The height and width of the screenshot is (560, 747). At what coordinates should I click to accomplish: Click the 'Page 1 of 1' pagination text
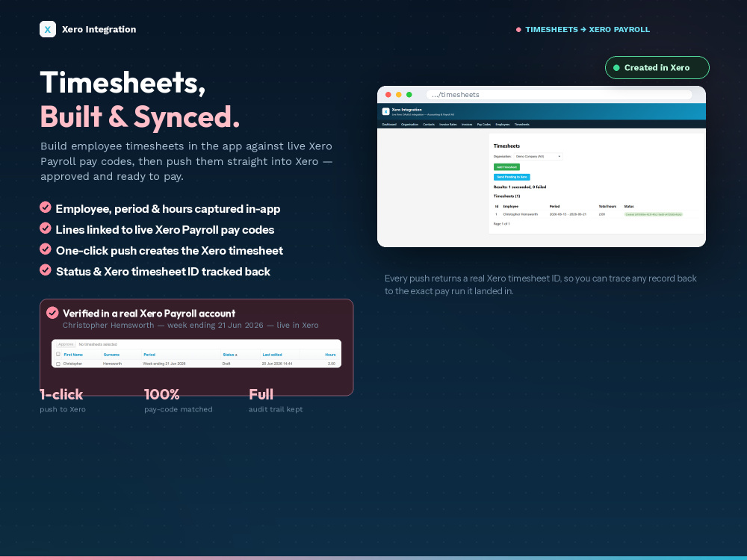click(502, 224)
